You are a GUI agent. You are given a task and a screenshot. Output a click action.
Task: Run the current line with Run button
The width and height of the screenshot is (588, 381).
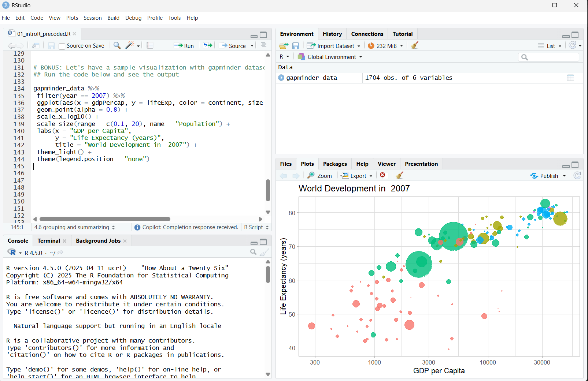(184, 46)
